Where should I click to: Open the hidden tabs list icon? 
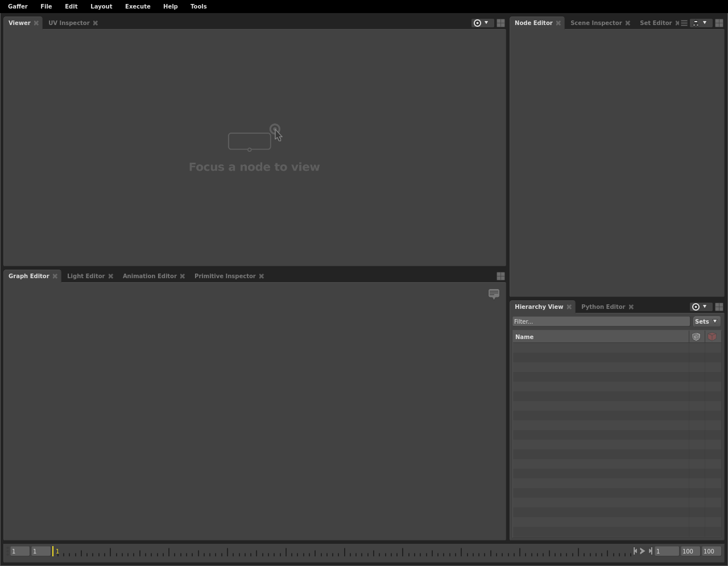coord(684,23)
